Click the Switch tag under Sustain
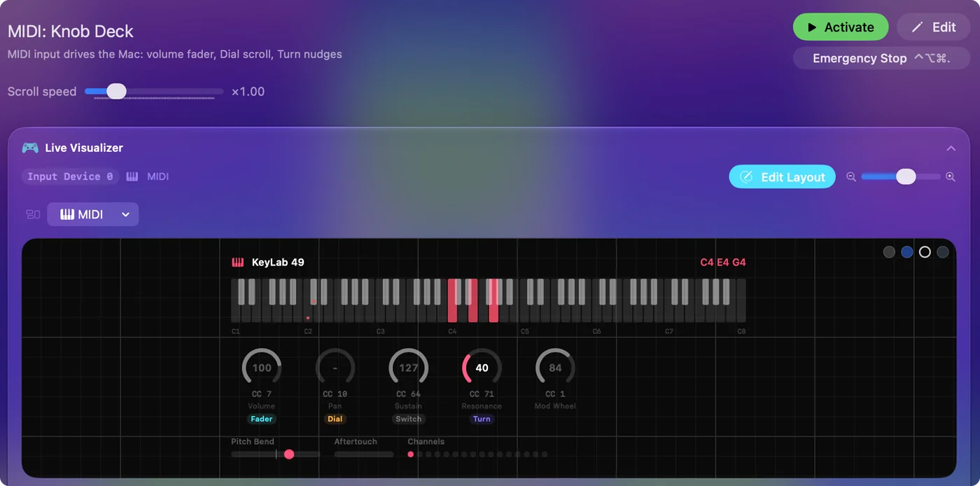The height and width of the screenshot is (486, 980). click(409, 419)
